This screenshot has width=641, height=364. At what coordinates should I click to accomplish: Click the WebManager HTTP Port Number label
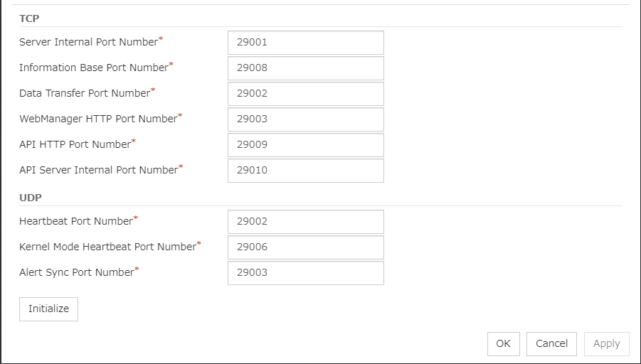[98, 119]
